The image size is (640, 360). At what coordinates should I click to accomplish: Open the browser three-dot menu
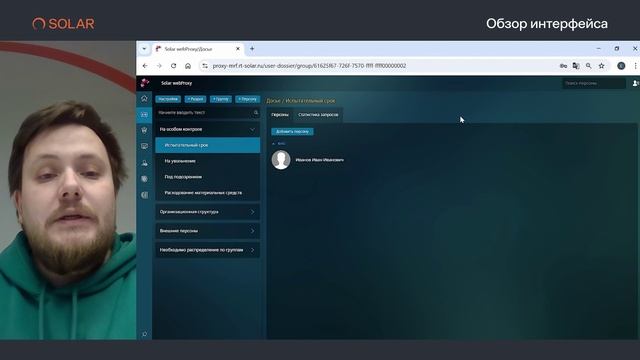click(x=636, y=66)
